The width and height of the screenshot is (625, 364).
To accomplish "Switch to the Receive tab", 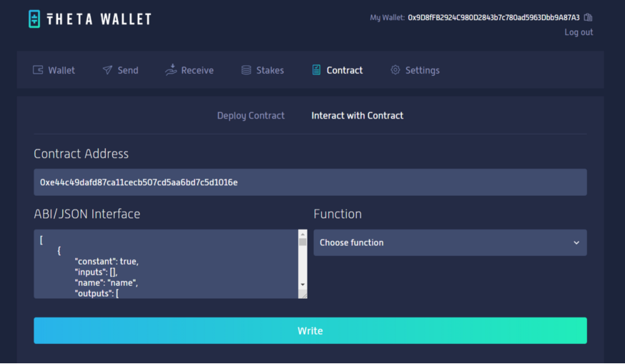I will tap(190, 70).
